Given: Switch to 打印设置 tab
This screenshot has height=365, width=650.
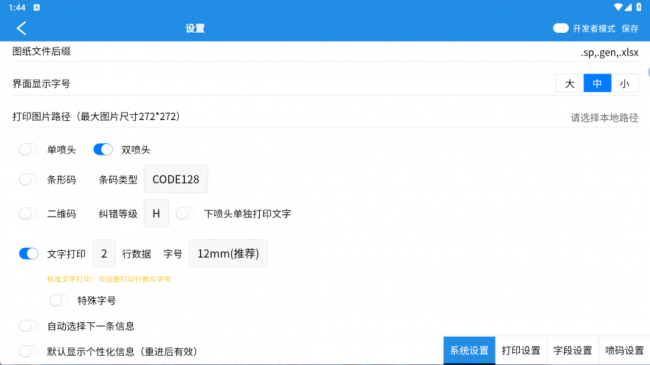Looking at the screenshot, I should pos(521,350).
